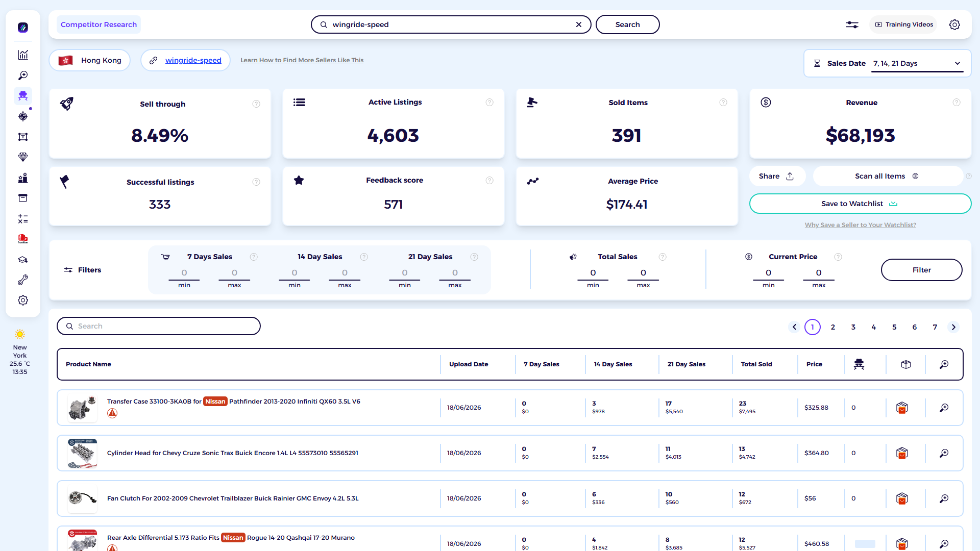Click Scan all Items button

pos(887,176)
